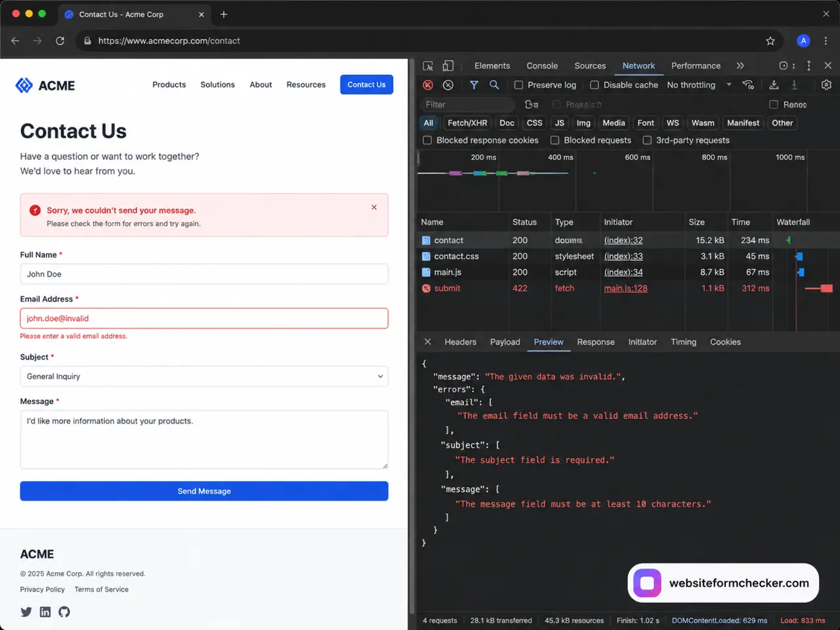Screen dimensions: 840x630
Task: Clear the network log
Action: (448, 85)
